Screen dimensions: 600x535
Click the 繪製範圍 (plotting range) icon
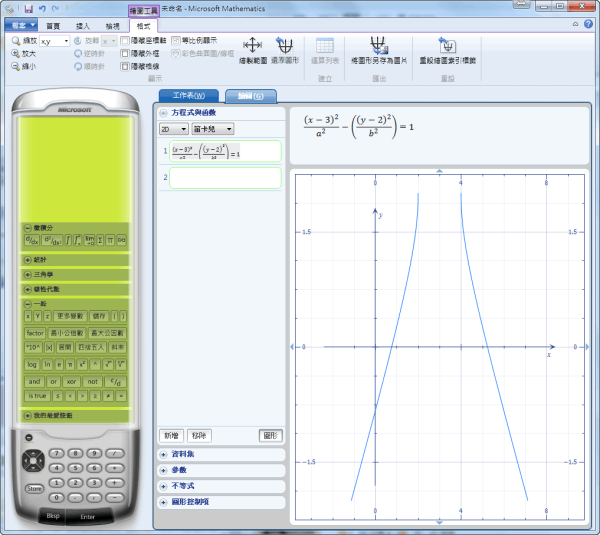[252, 46]
